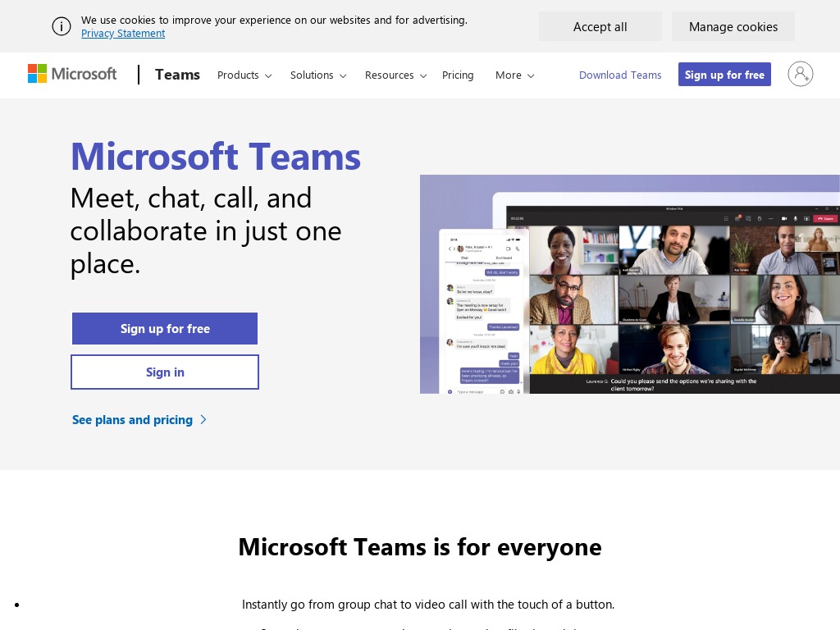Image resolution: width=840 pixels, height=630 pixels.
Task: Open See plans and pricing link
Action: [132, 419]
